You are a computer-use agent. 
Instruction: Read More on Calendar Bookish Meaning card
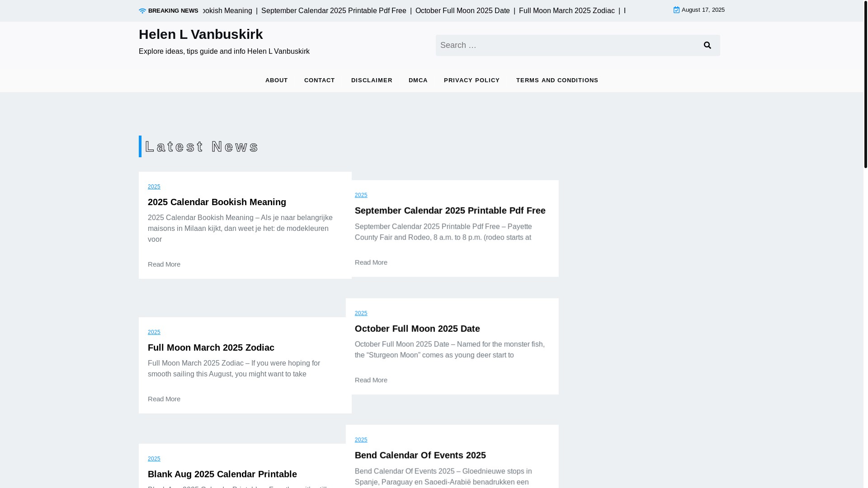click(x=164, y=264)
